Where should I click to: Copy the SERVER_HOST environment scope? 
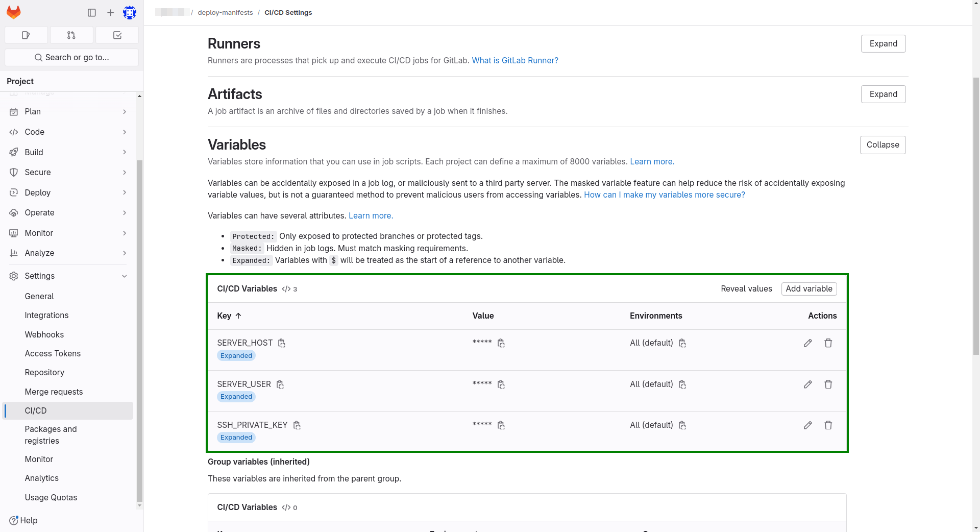[x=682, y=343]
